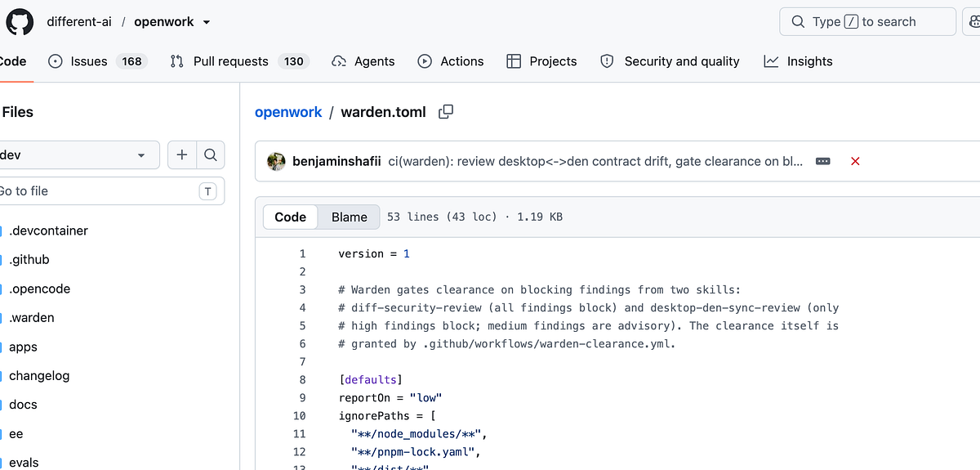Click the version = 1 line
Image resolution: width=980 pixels, height=470 pixels.
[x=374, y=253]
